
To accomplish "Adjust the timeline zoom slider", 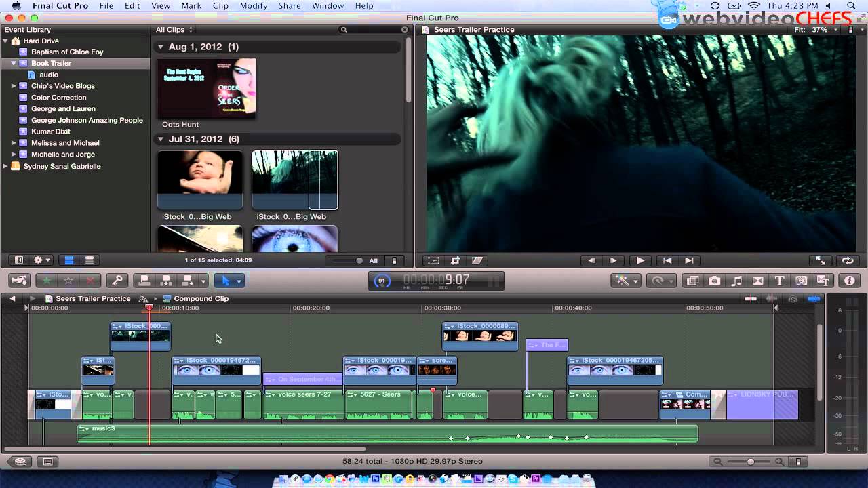I will pos(750,462).
